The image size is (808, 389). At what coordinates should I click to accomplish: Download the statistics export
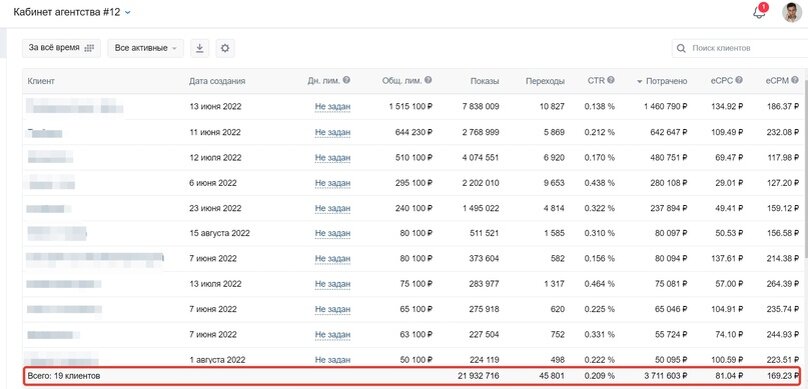200,48
